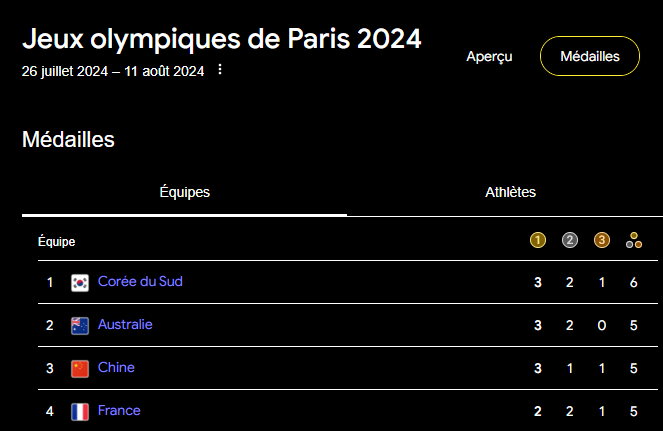Click the bronze medal column icon
This screenshot has height=431, width=663.
[602, 240]
